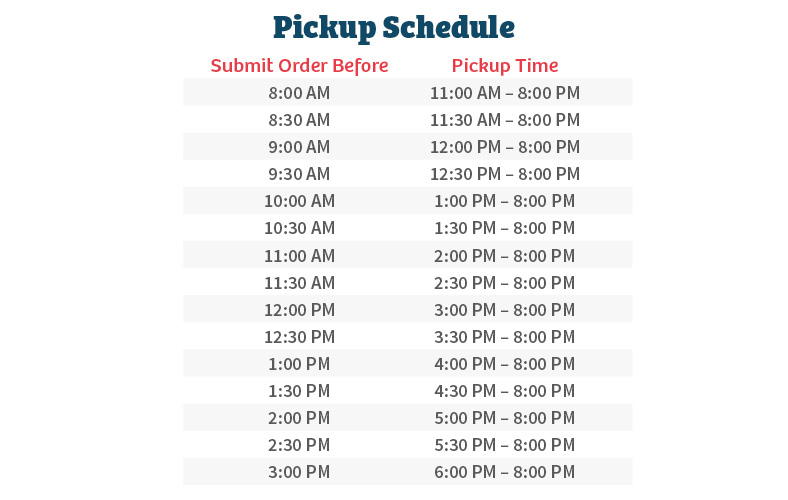
Task: Click the 3:00 PM final submit time
Action: click(x=299, y=472)
